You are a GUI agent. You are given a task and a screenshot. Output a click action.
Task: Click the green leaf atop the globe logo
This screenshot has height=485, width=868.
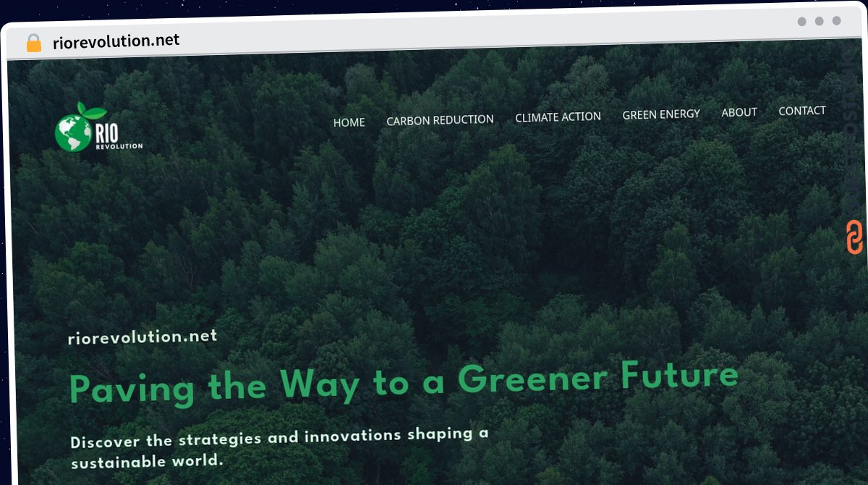pos(92,110)
